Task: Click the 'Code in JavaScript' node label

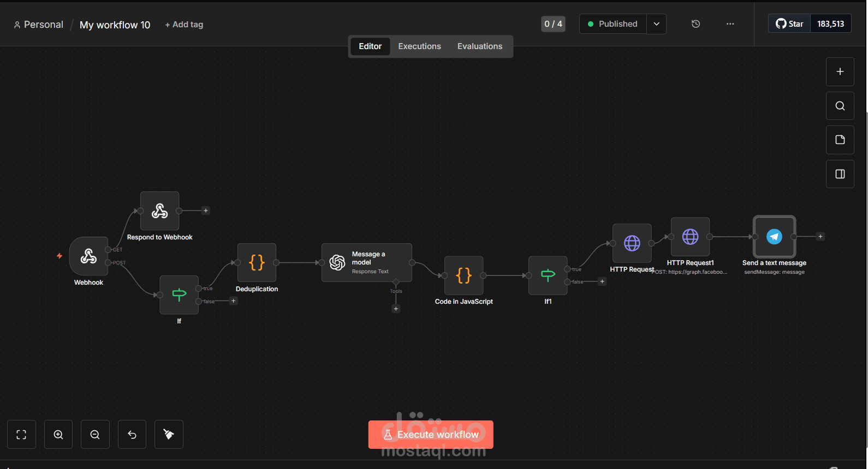Action: (x=464, y=302)
